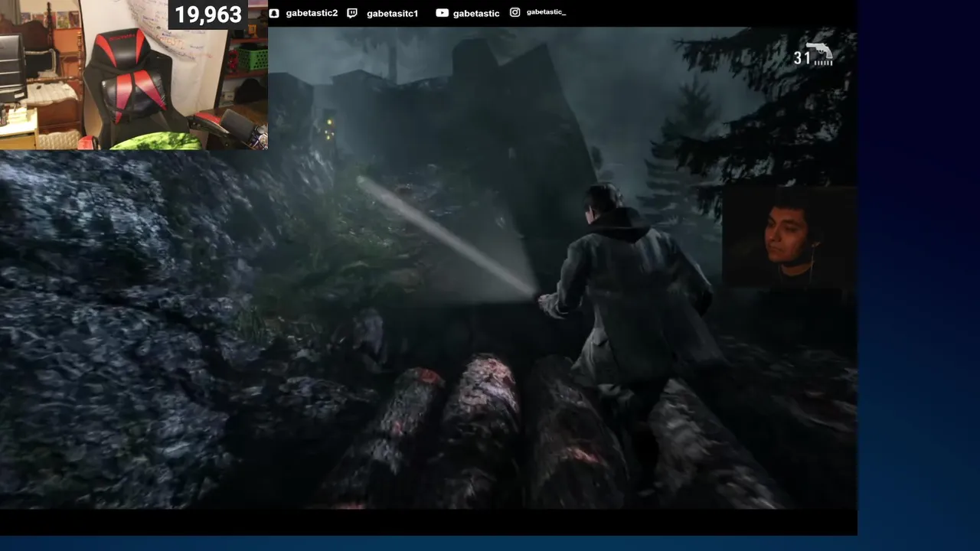This screenshot has width=980, height=551.
Task: Click the YouTube icon in the top bar
Action: [442, 13]
